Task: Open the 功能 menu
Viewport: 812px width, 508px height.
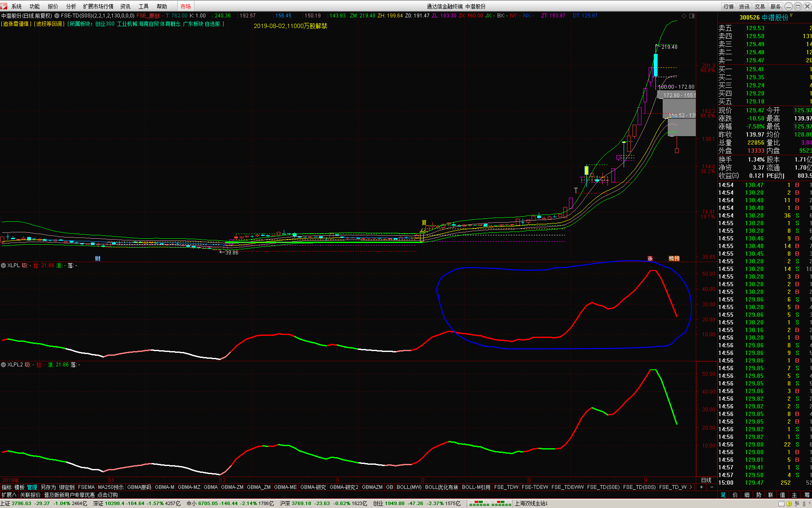Action: click(x=35, y=6)
